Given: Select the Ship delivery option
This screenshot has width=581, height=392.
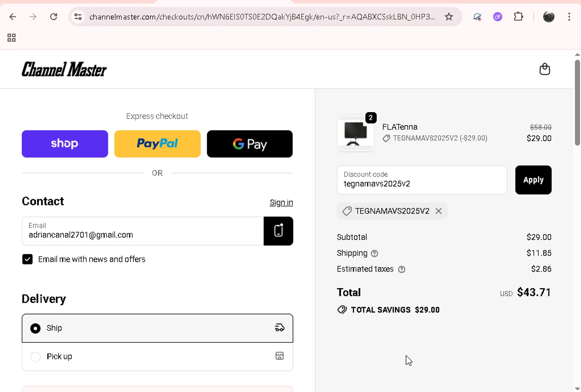Looking at the screenshot, I should (x=157, y=328).
